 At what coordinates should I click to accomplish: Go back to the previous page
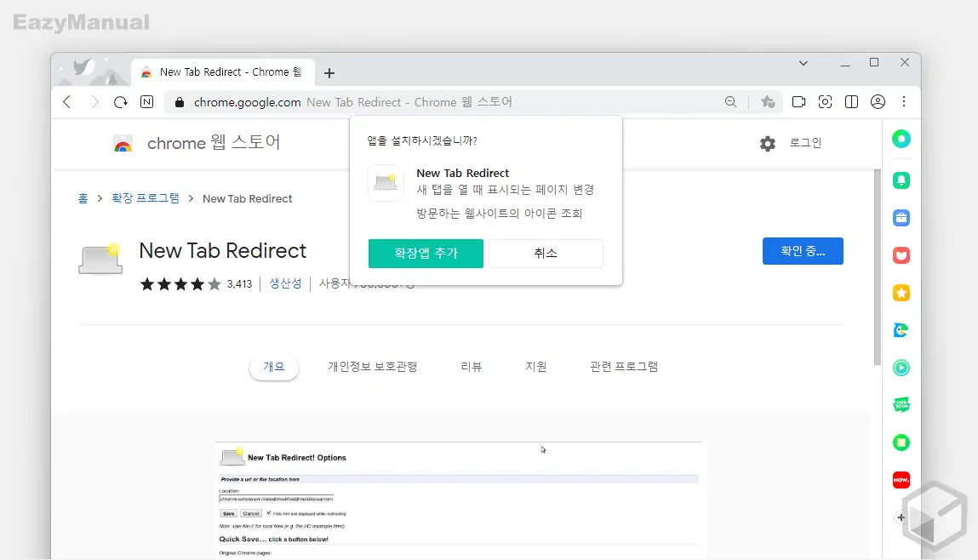(x=66, y=101)
